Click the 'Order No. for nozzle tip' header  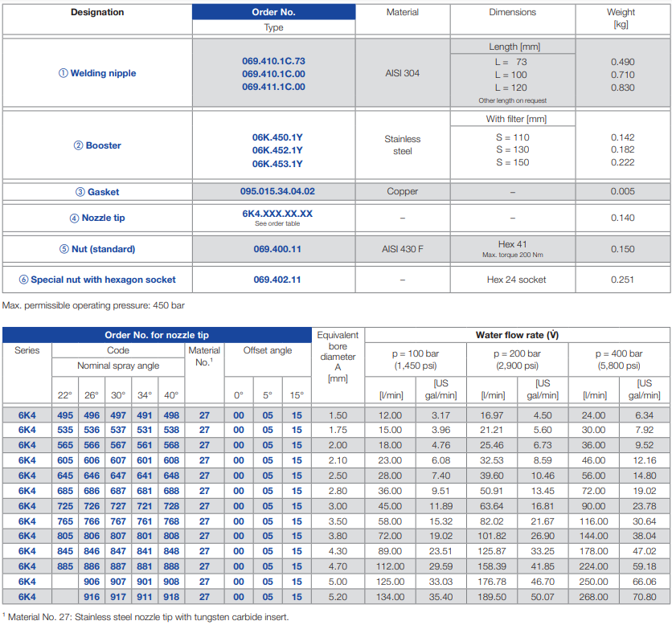click(157, 335)
